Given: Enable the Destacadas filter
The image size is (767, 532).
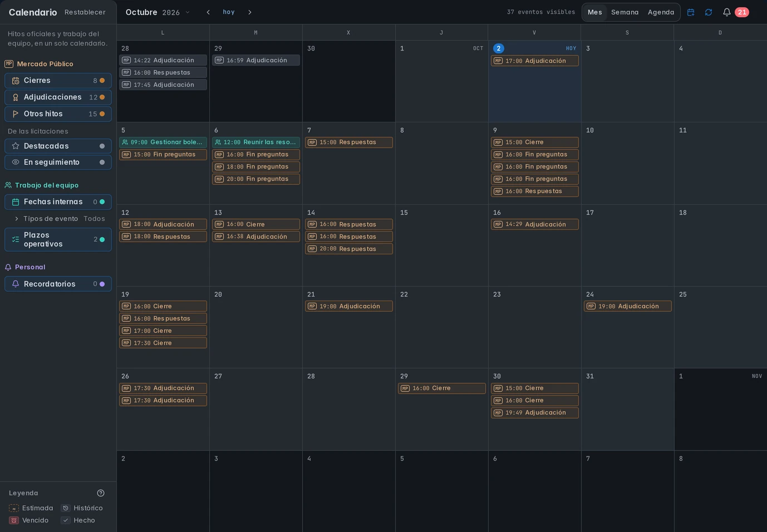Looking at the screenshot, I should click(58, 146).
